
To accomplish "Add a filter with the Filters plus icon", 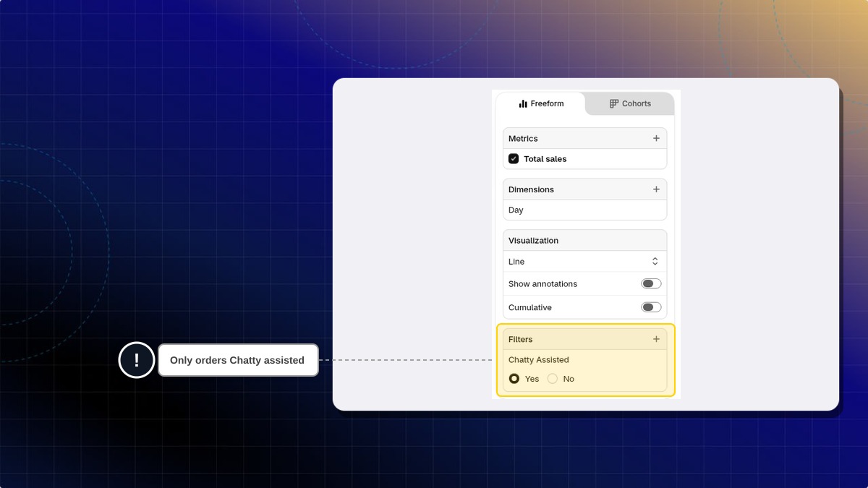I will [656, 339].
